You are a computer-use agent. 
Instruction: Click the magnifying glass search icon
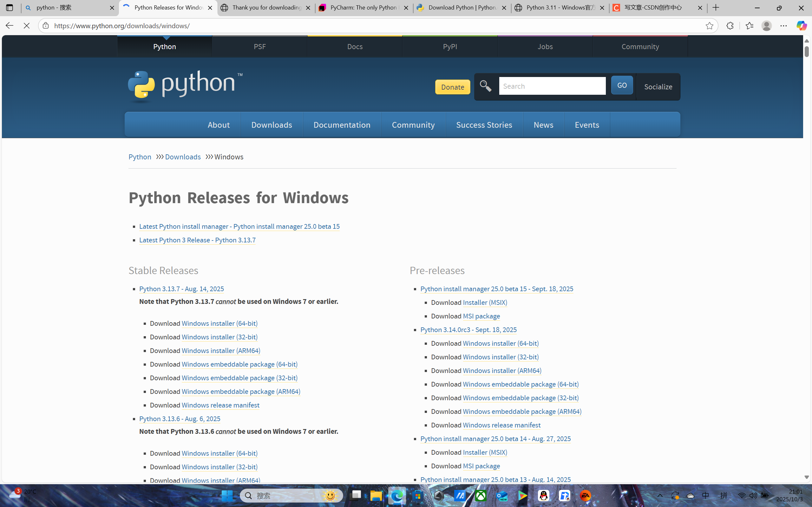coord(486,86)
